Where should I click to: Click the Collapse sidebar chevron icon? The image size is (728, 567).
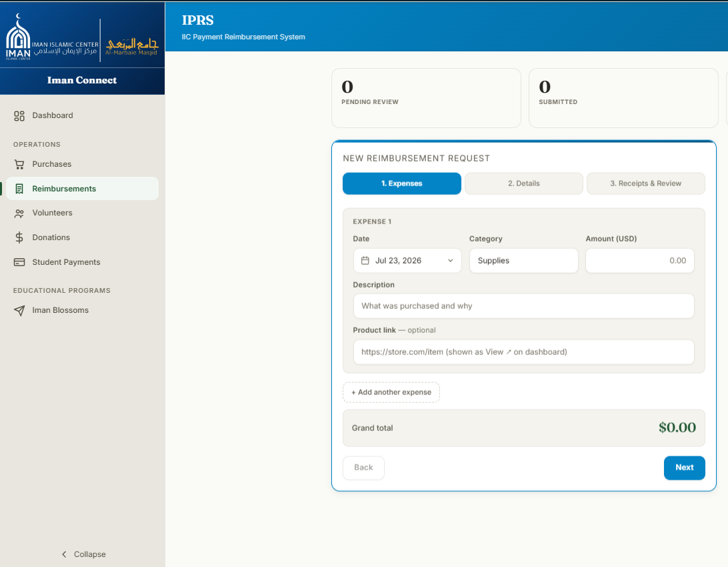pyautogui.click(x=64, y=554)
